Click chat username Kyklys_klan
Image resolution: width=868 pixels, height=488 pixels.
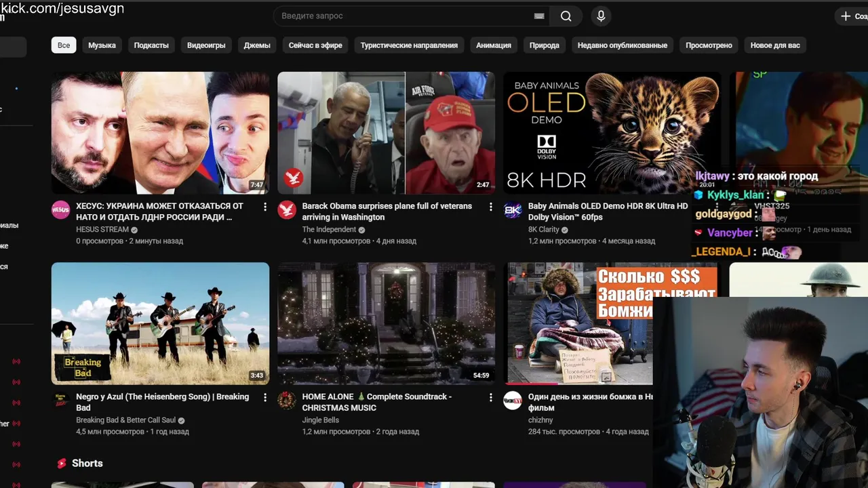click(735, 195)
